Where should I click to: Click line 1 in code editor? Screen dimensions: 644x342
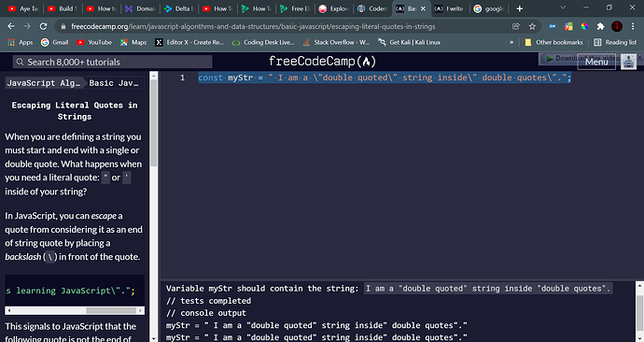[385, 78]
